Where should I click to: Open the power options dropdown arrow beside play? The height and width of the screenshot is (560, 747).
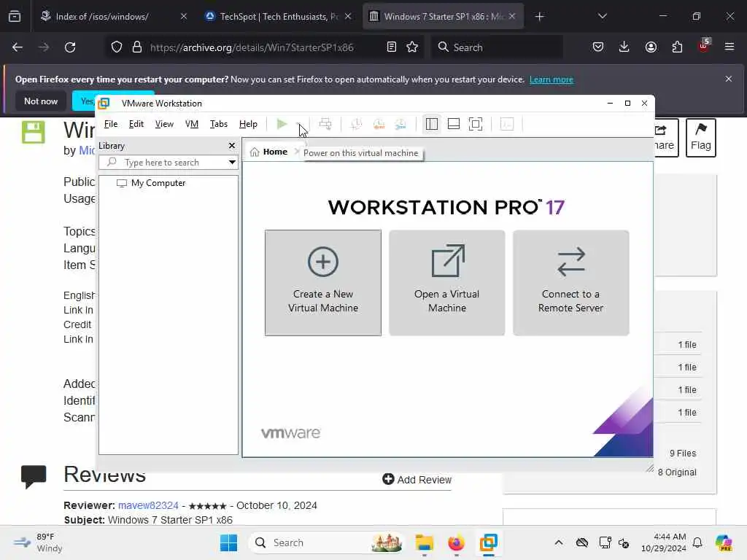(298, 124)
